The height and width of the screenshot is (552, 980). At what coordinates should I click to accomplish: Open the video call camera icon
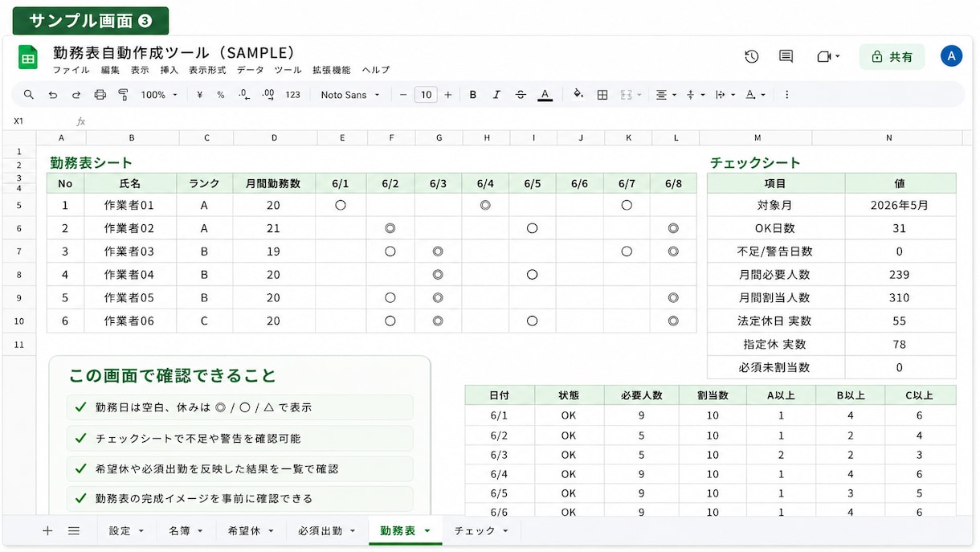[827, 56]
